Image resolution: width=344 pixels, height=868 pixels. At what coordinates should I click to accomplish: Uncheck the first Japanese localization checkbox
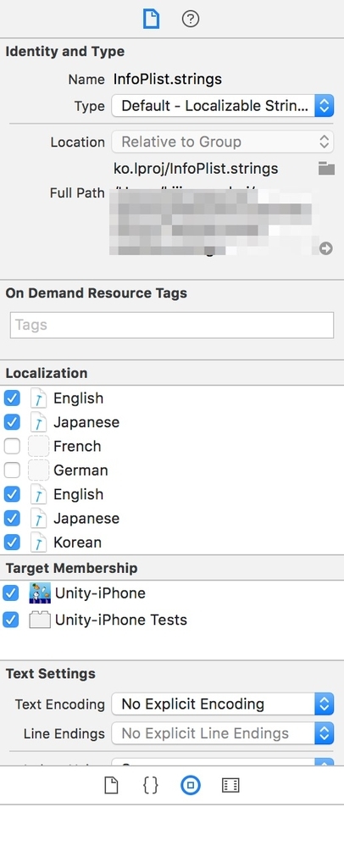tap(12, 422)
